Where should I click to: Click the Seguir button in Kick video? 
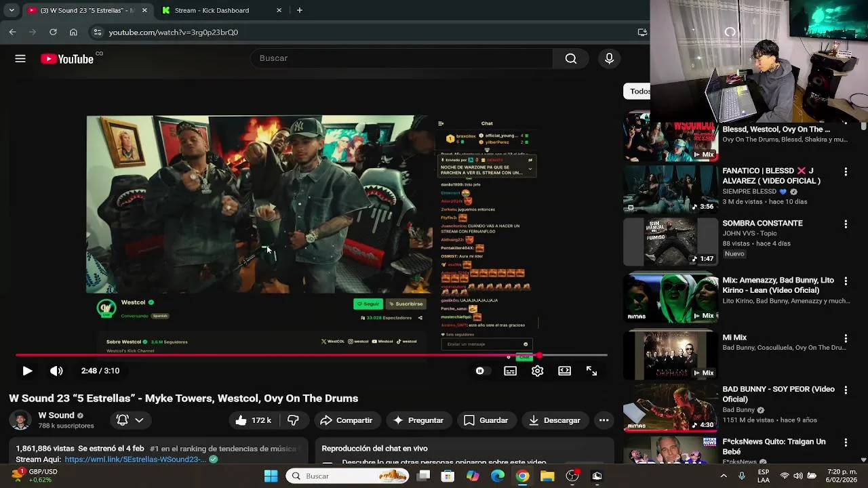(x=368, y=304)
